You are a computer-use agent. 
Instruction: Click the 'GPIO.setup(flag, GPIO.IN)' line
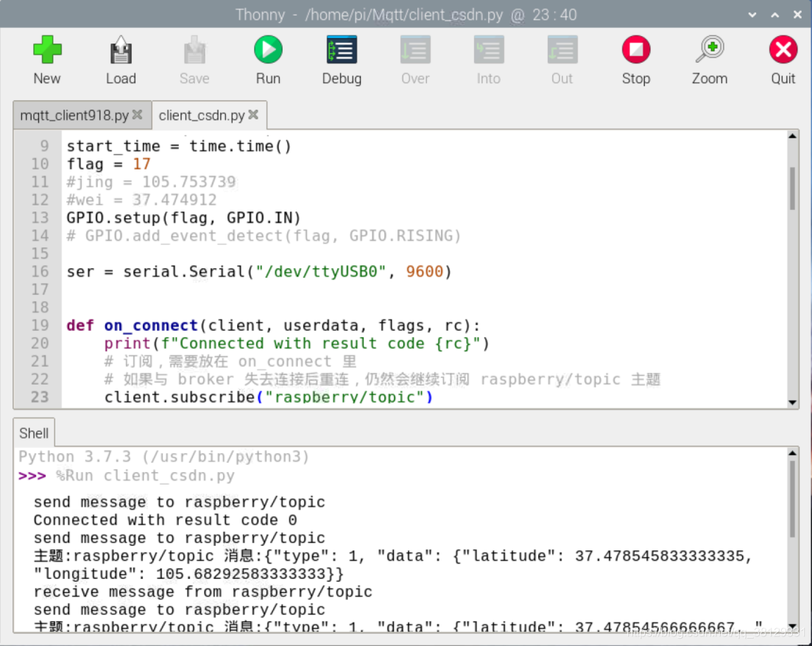(184, 218)
